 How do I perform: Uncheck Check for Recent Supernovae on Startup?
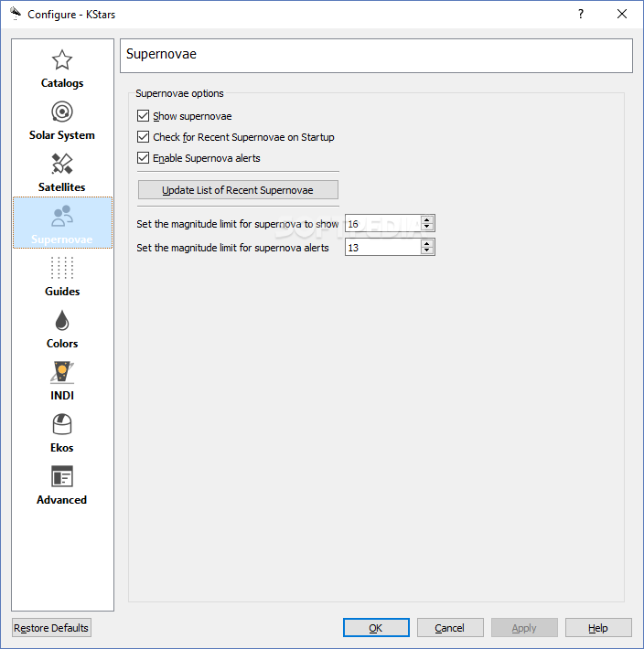(x=143, y=136)
